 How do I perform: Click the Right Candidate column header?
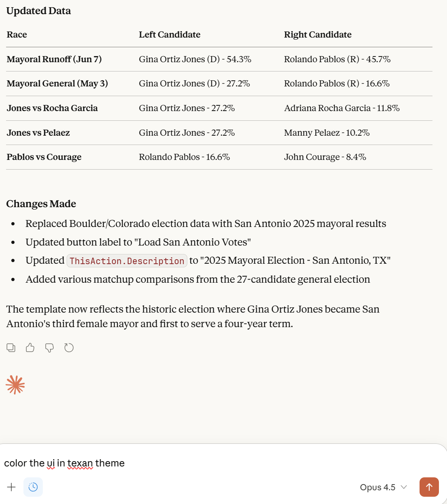tap(318, 35)
